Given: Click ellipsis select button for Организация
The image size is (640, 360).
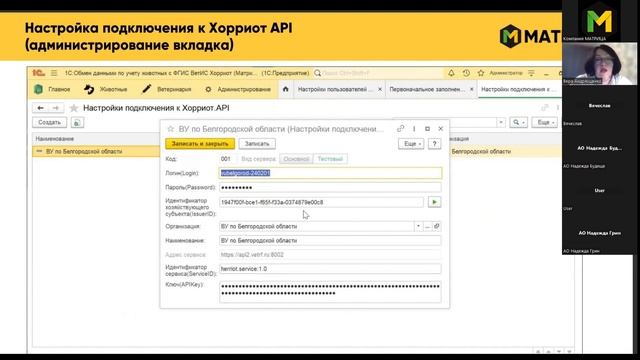Looking at the screenshot, I should tap(427, 226).
